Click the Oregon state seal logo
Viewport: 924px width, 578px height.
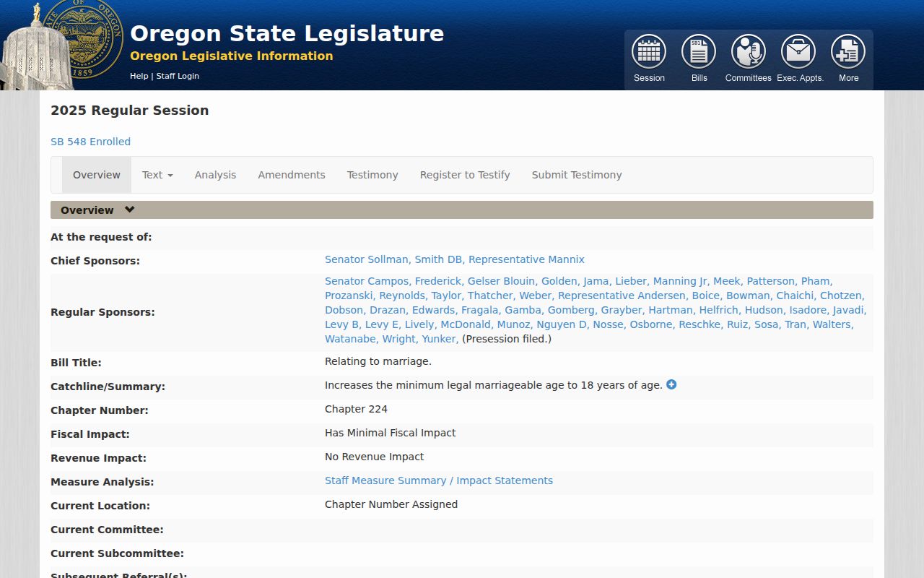[82, 38]
